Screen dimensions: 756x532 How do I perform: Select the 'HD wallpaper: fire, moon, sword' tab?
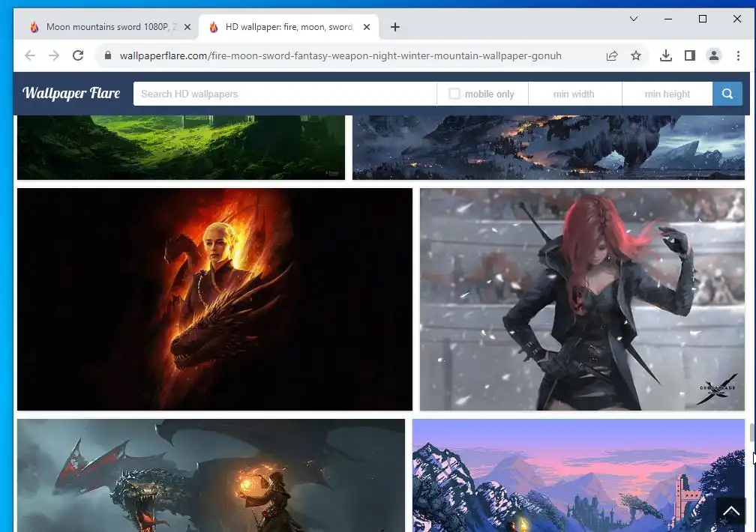coord(289,27)
